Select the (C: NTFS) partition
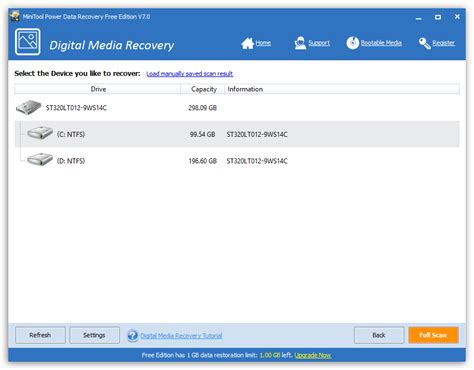474x370 pixels. coord(237,134)
